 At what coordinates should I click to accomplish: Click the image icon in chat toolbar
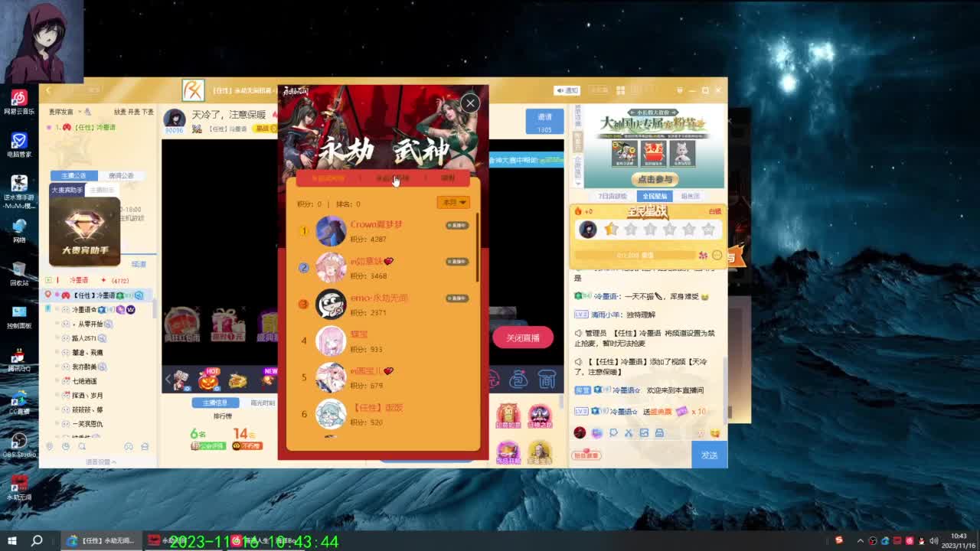pyautogui.click(x=644, y=433)
